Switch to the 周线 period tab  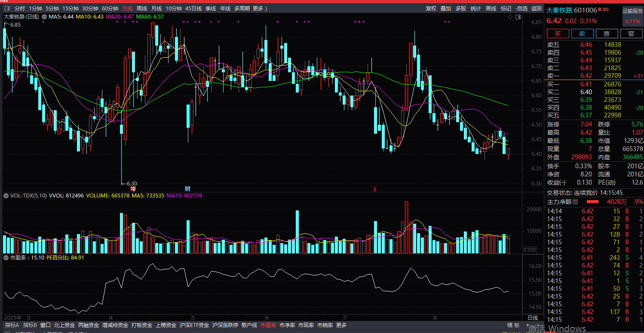pyautogui.click(x=142, y=9)
